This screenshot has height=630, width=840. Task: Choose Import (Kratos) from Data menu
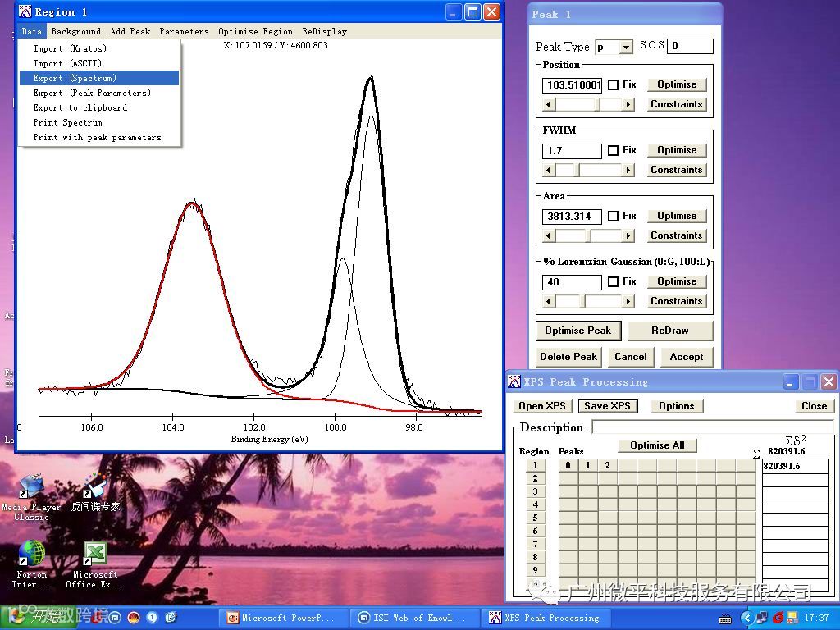[x=99, y=48]
